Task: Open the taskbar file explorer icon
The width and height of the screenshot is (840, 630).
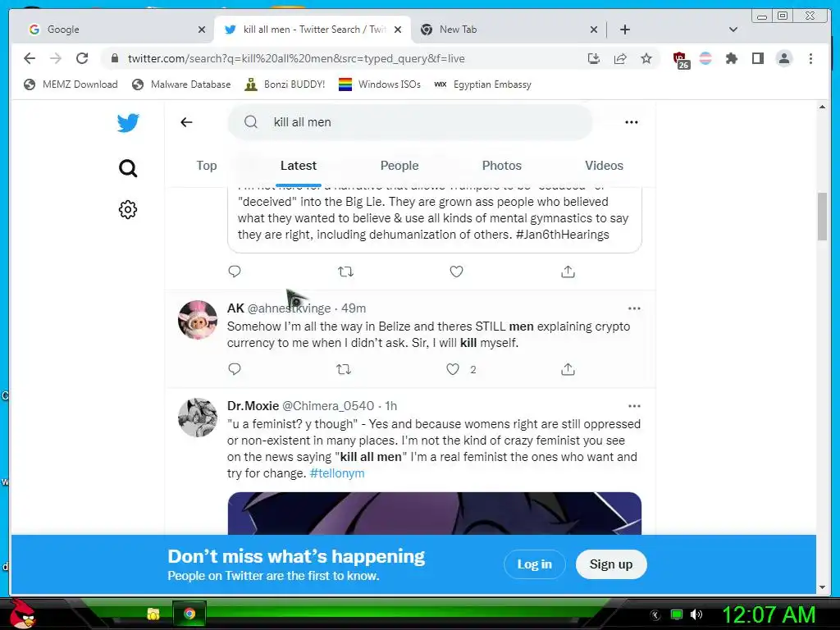Action: tap(153, 614)
